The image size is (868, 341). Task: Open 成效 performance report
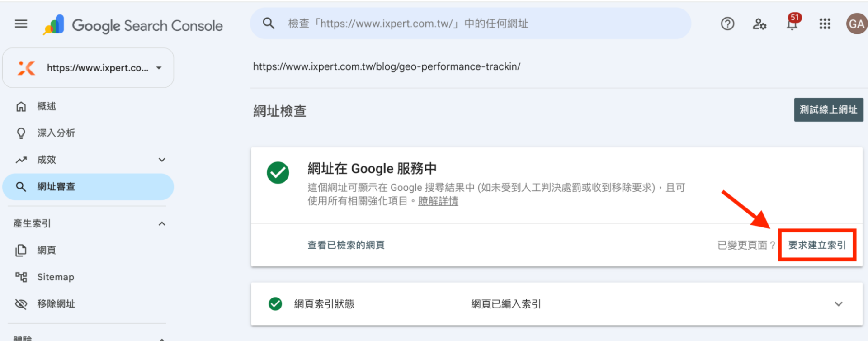click(47, 160)
